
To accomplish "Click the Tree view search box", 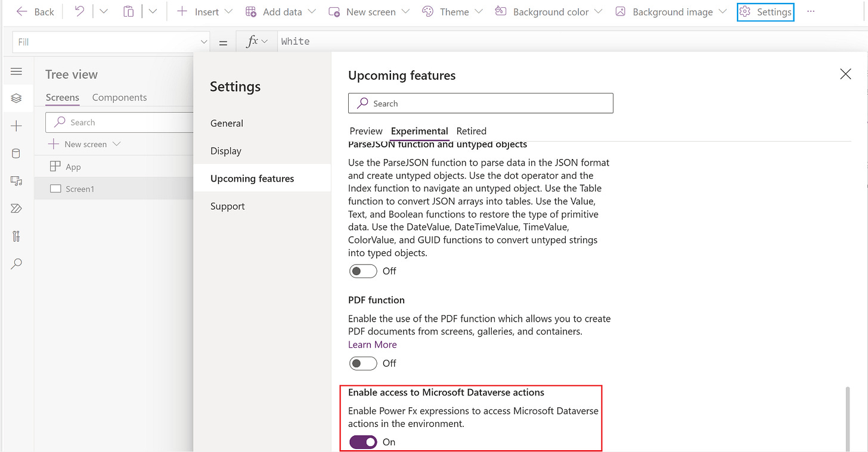I will [x=119, y=122].
